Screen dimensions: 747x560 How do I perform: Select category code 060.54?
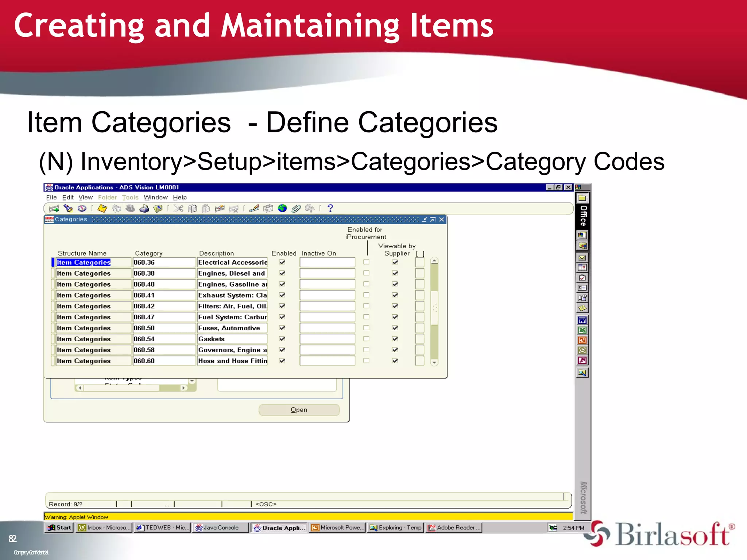[164, 339]
